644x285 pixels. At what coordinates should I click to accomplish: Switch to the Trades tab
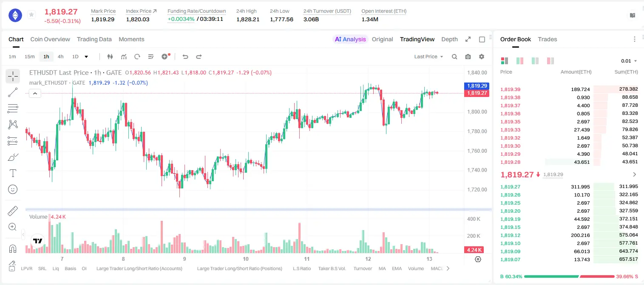click(x=548, y=39)
